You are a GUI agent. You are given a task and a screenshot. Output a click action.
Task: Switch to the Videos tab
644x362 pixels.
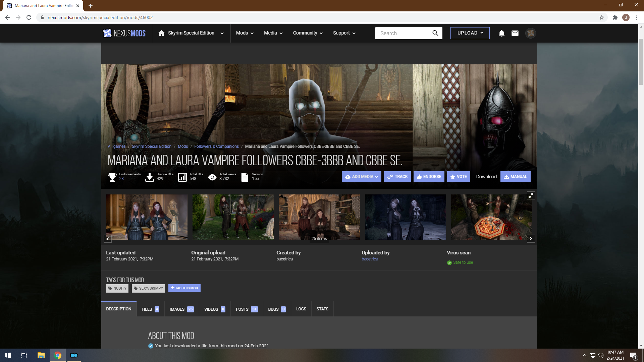[x=215, y=309]
